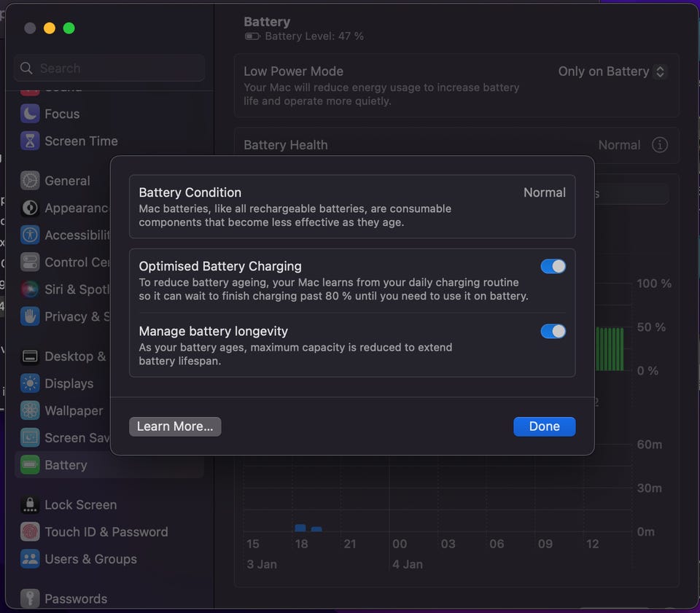
Task: Click the Battery Health info icon
Action: click(x=659, y=145)
